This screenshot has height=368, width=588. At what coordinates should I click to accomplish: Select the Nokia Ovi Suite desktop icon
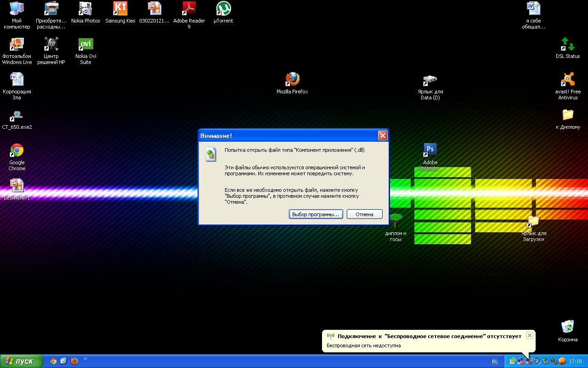(85, 45)
